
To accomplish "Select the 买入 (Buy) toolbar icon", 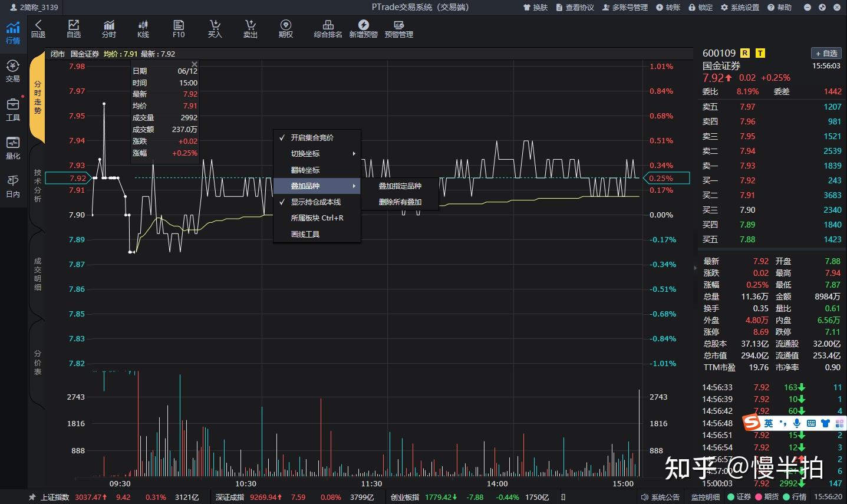I will 215,28.
